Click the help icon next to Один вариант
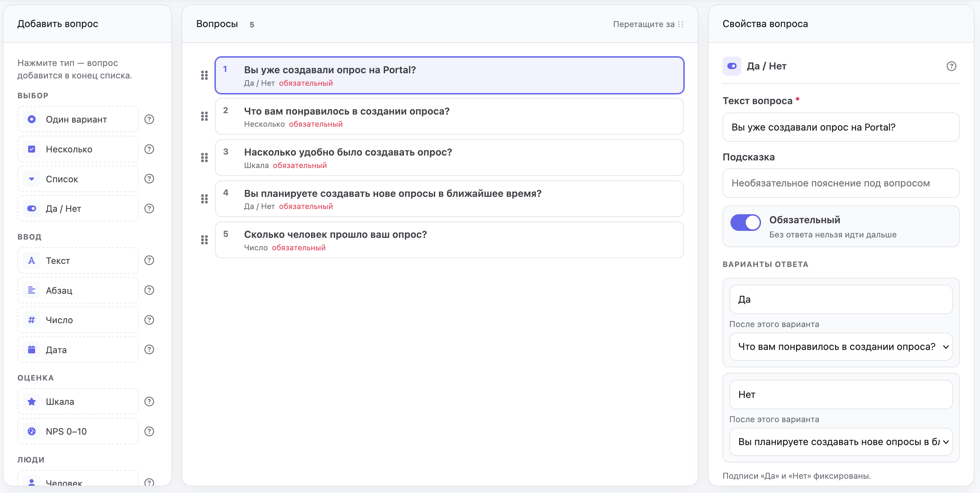Image resolution: width=980 pixels, height=493 pixels. tap(149, 119)
